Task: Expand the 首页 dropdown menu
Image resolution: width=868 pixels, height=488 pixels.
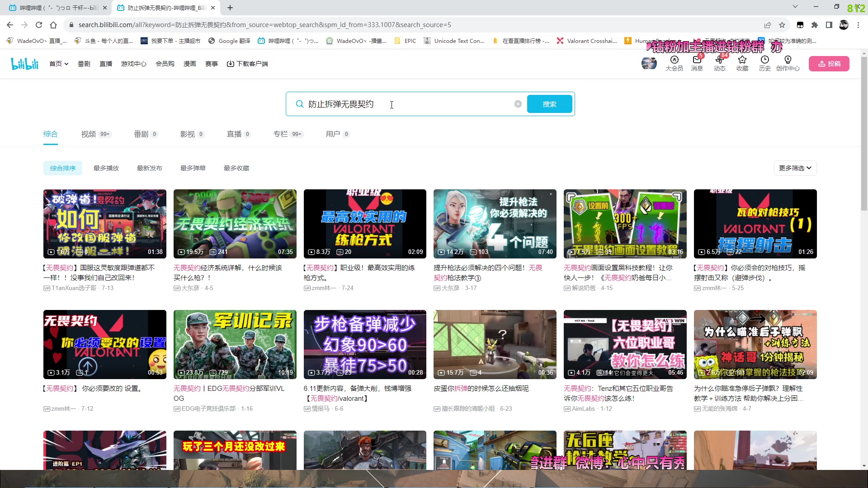Action: 59,64
